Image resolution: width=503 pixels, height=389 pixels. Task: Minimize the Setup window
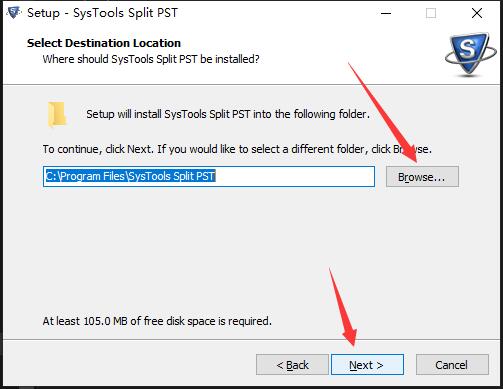pos(386,13)
